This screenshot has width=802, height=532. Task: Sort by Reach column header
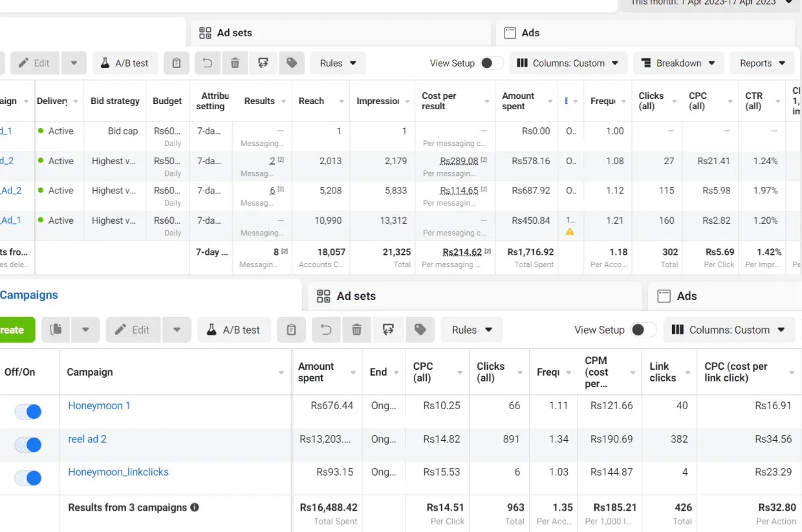311,101
